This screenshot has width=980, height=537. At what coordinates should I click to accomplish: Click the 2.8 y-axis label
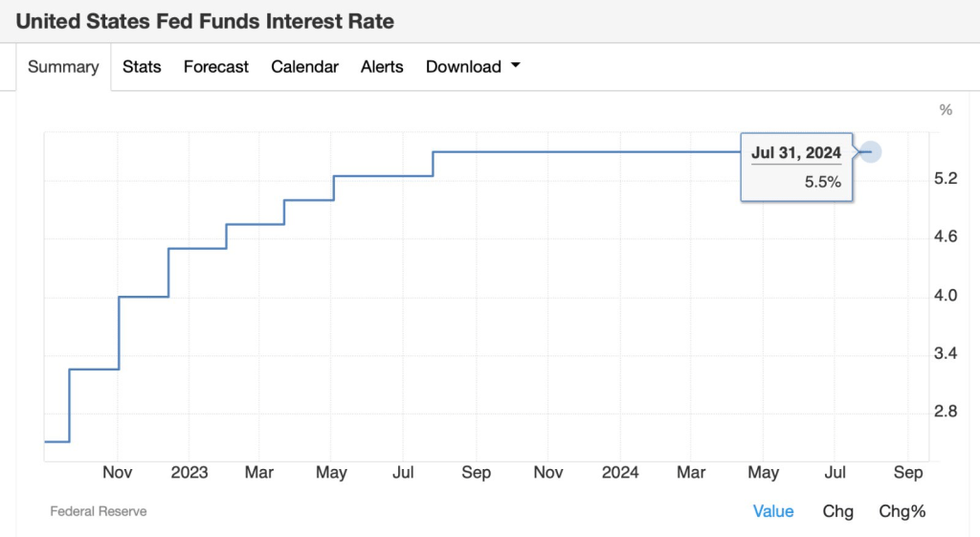coord(946,412)
